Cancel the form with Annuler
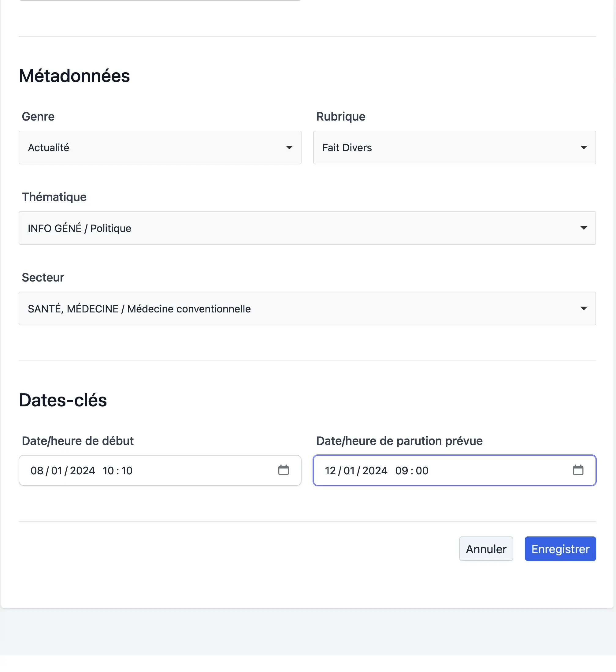Viewport: 616px width, 672px height. (x=486, y=549)
